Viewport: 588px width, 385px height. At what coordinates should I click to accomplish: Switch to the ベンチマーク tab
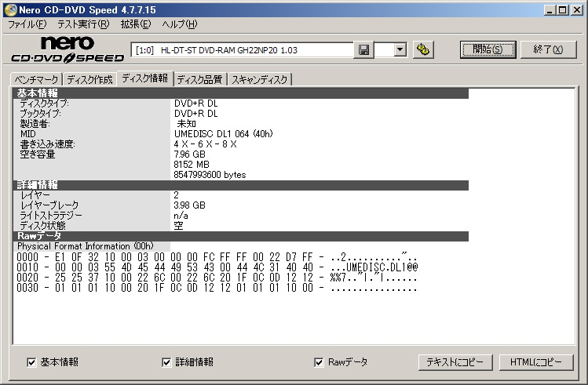[x=36, y=79]
